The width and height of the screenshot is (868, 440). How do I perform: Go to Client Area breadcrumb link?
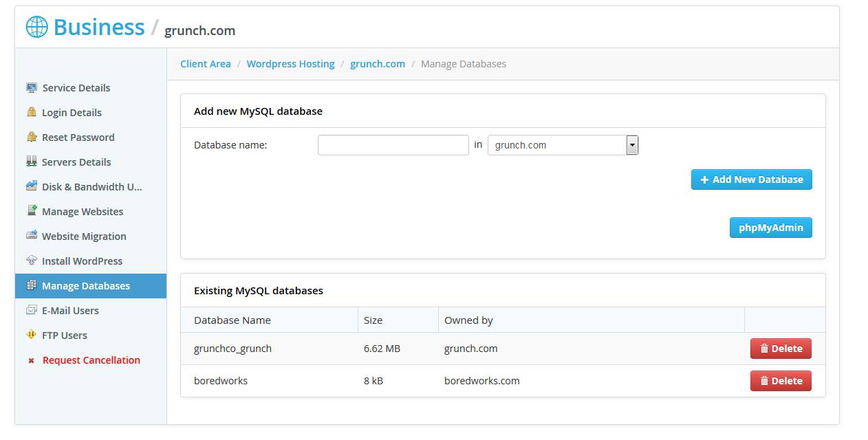(205, 64)
